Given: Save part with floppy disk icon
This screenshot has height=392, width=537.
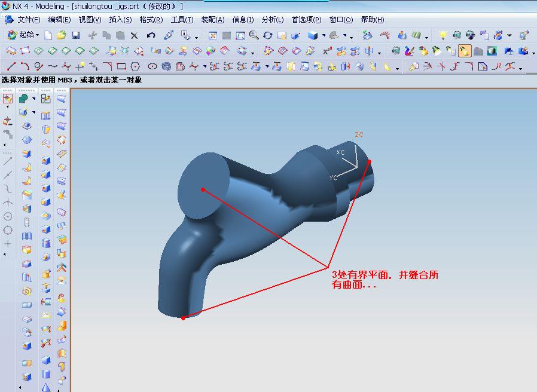Looking at the screenshot, I should (76, 35).
